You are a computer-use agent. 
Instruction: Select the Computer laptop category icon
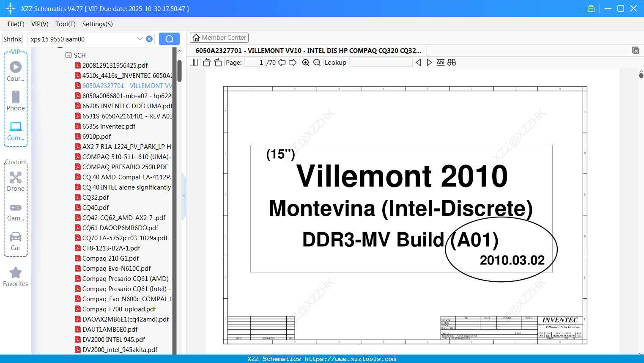(x=16, y=126)
